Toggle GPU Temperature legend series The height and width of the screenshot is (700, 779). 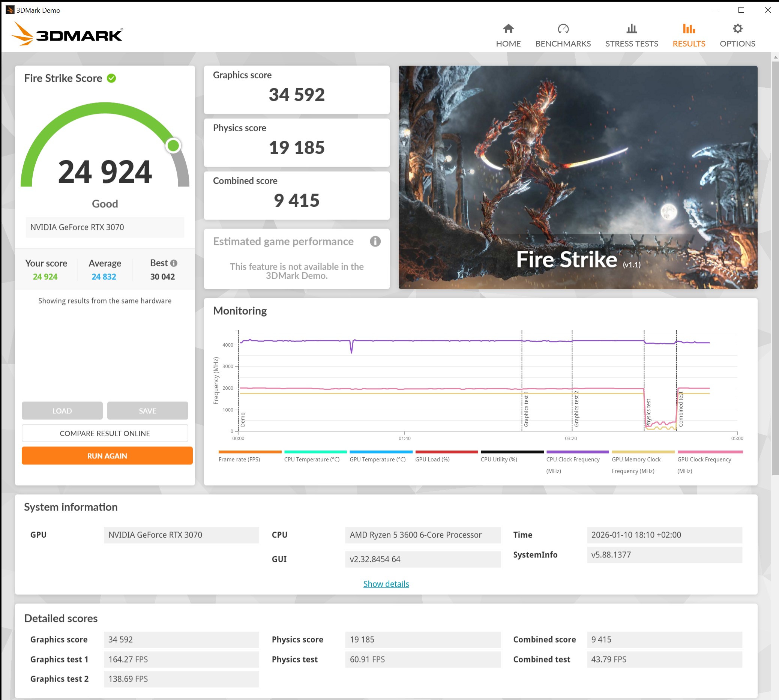(377, 459)
